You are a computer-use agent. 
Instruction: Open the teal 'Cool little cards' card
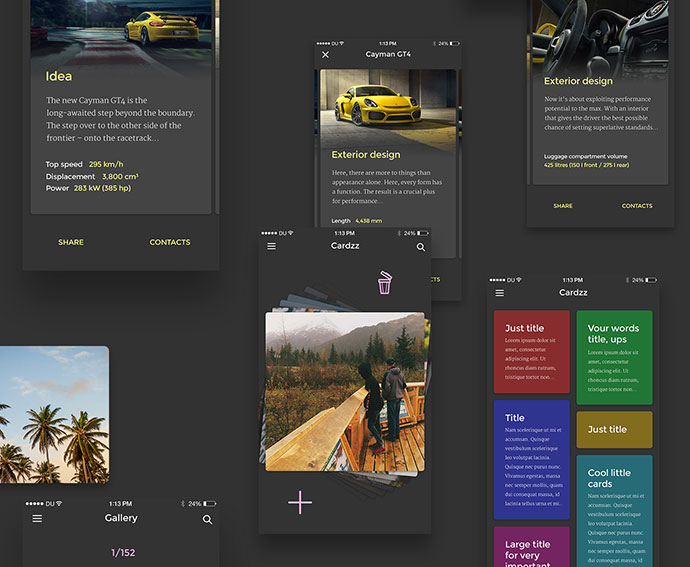tap(614, 511)
